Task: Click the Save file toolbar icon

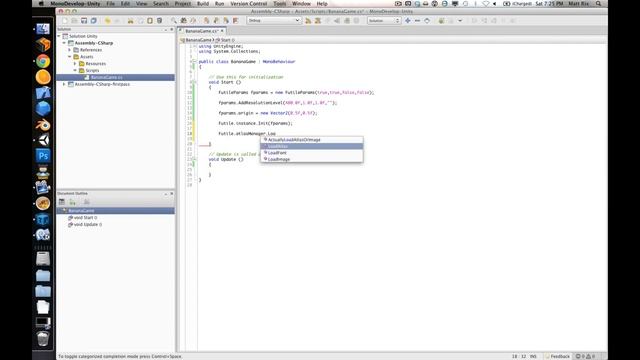Action: (84, 20)
